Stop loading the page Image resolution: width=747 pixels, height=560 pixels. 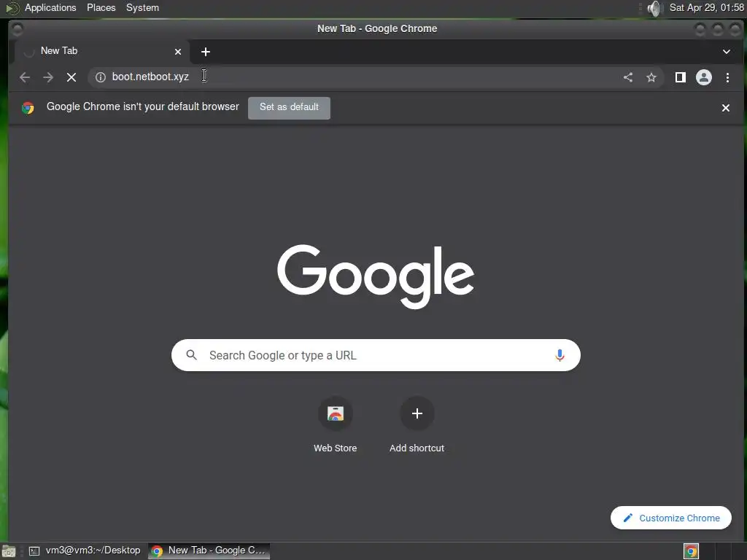point(71,77)
